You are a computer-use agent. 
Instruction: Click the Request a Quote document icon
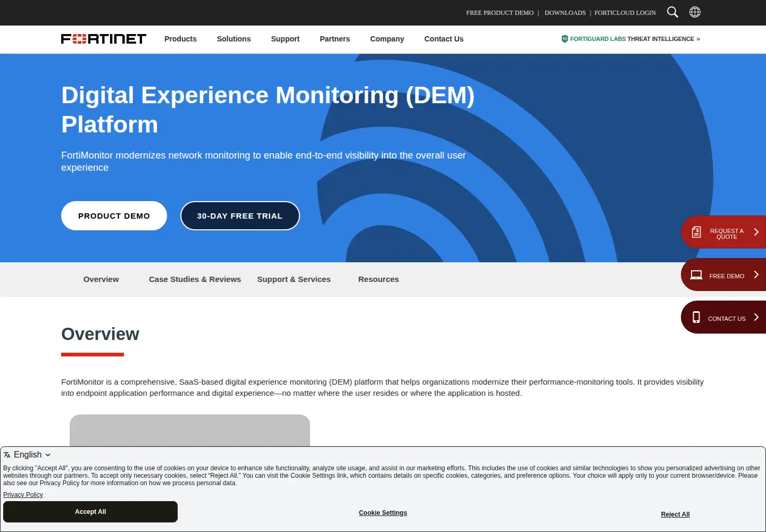[696, 232]
